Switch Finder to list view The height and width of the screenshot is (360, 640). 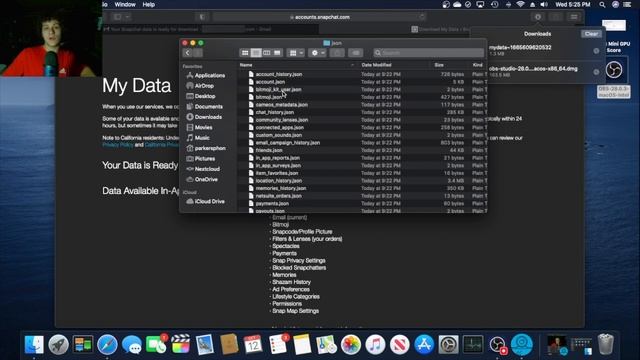pos(256,53)
